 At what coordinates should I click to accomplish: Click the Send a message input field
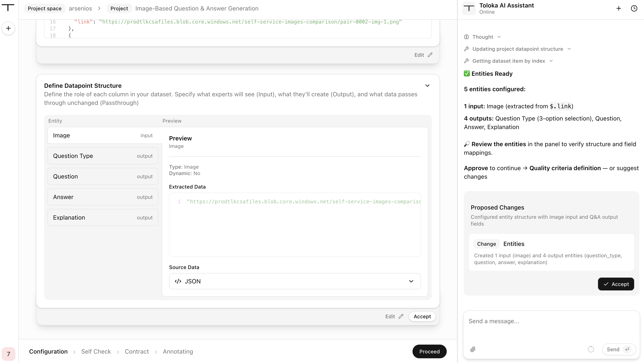click(551, 325)
